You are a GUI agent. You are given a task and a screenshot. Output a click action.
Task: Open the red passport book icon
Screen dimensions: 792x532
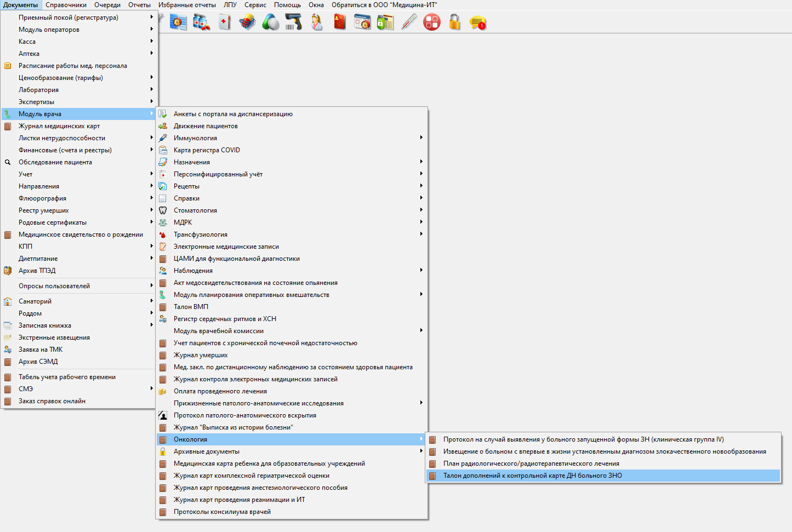340,22
